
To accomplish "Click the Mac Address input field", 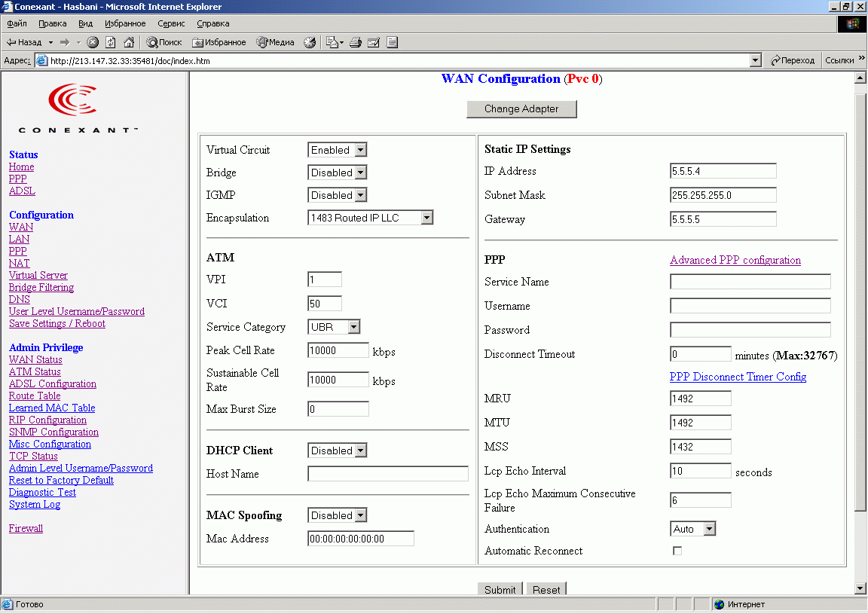I will [360, 538].
